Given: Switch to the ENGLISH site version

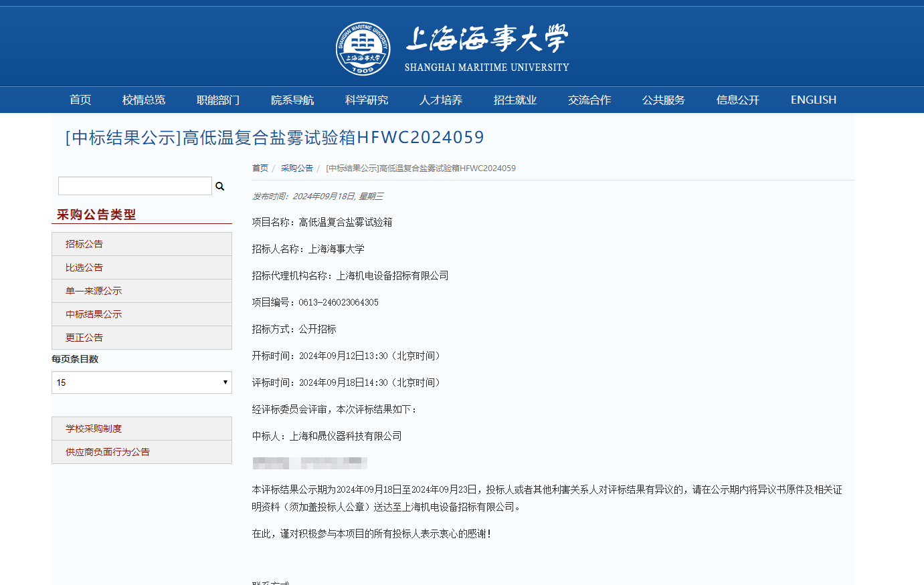Looking at the screenshot, I should 814,100.
